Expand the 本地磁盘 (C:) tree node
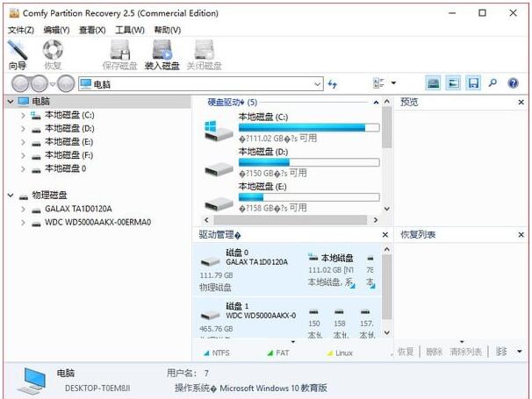The image size is (532, 399). pyautogui.click(x=23, y=115)
